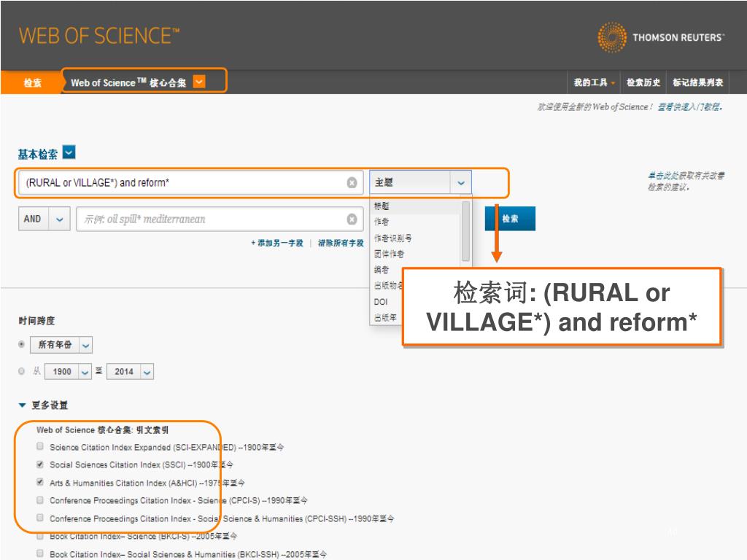
Task: Open the 所有年份 timespan dropdown
Action: tap(86, 345)
